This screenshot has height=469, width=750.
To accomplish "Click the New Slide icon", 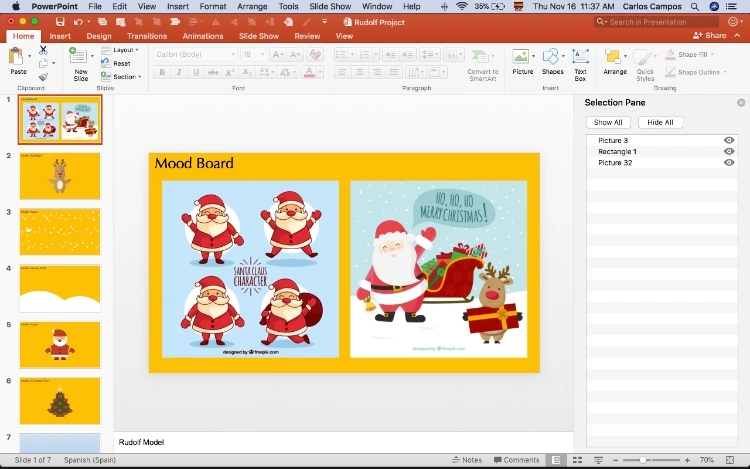I will tap(80, 57).
